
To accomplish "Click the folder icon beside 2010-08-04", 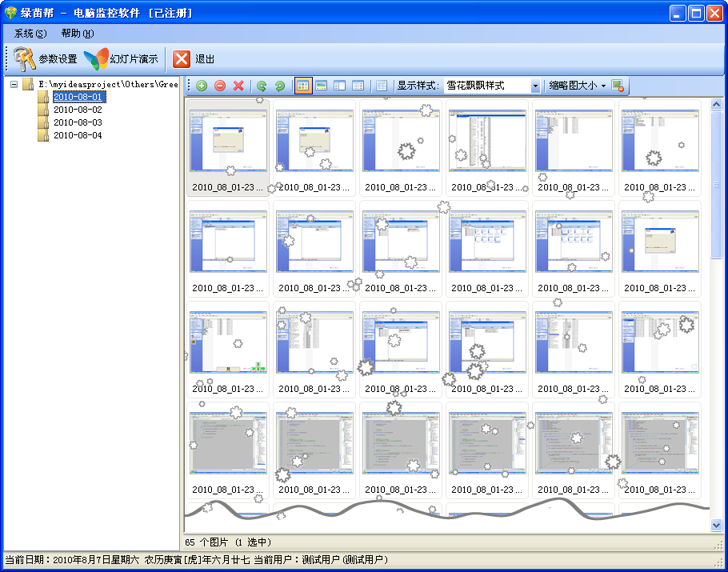I will coord(44,135).
